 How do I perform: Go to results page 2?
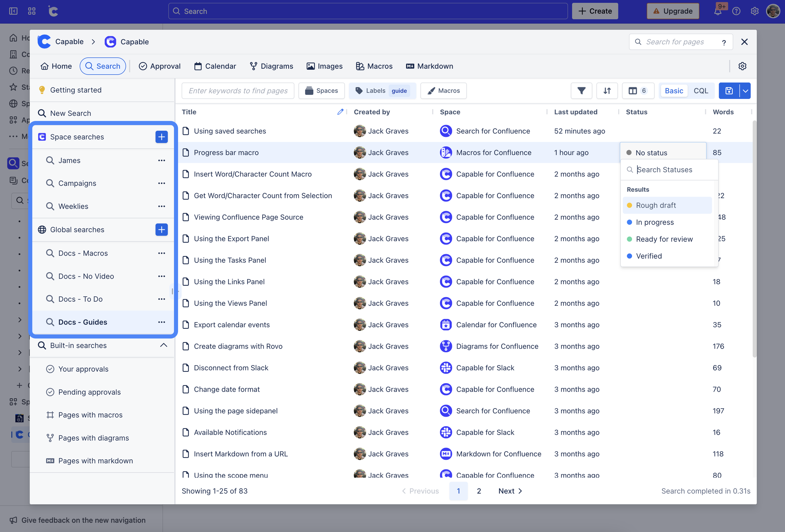click(x=479, y=491)
